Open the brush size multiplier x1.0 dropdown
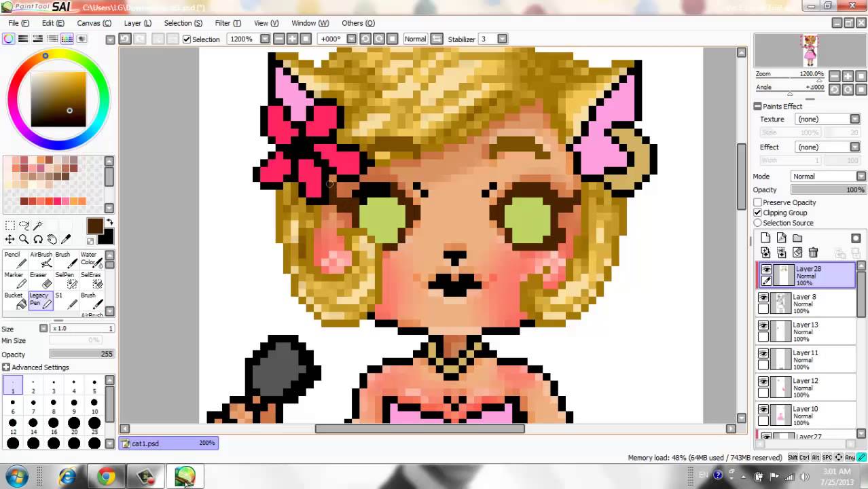 pos(43,329)
